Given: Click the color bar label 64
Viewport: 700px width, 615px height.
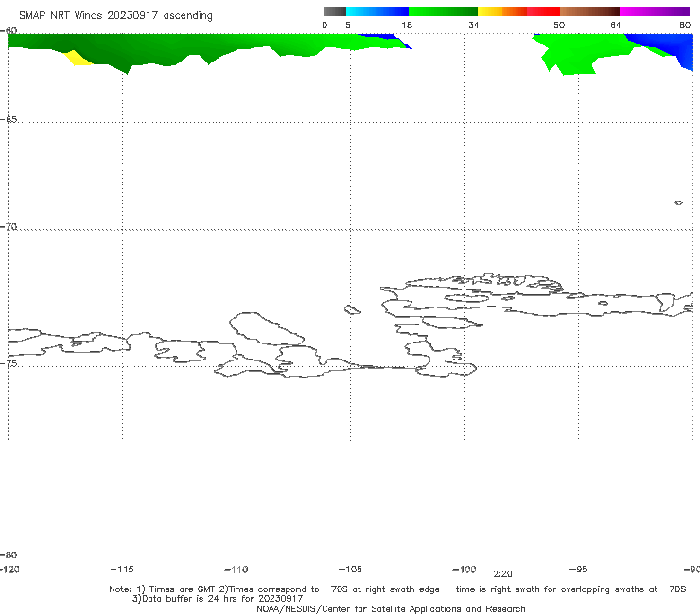Looking at the screenshot, I should point(616,26).
